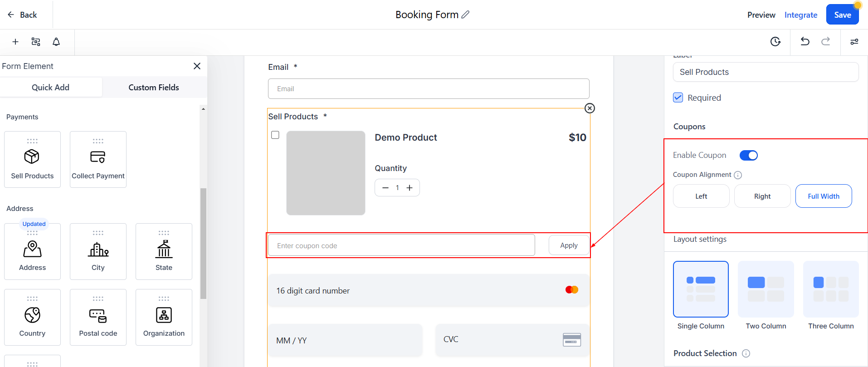The width and height of the screenshot is (868, 367).
Task: Toggle the Enable Coupon switch
Action: 748,155
